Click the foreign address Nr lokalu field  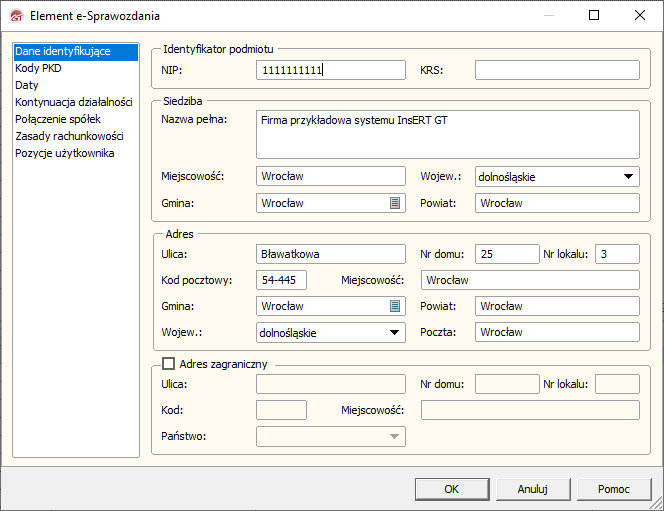[x=617, y=384]
